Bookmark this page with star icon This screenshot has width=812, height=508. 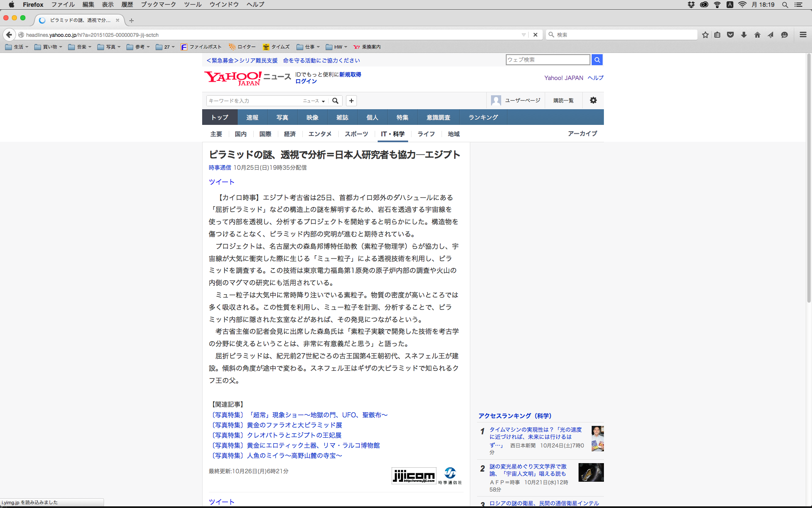tap(705, 35)
